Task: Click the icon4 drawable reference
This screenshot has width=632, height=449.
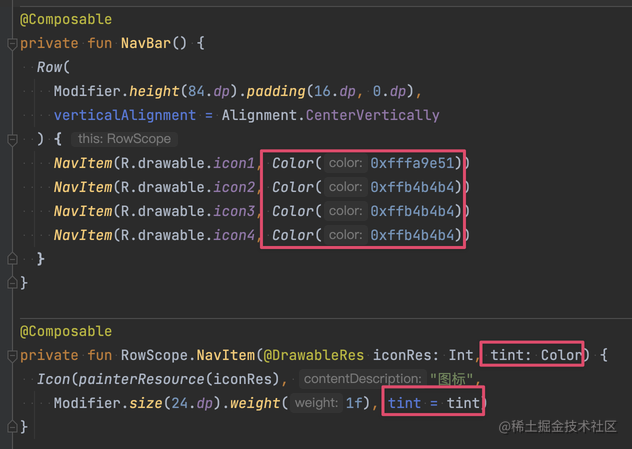Action: [x=234, y=235]
